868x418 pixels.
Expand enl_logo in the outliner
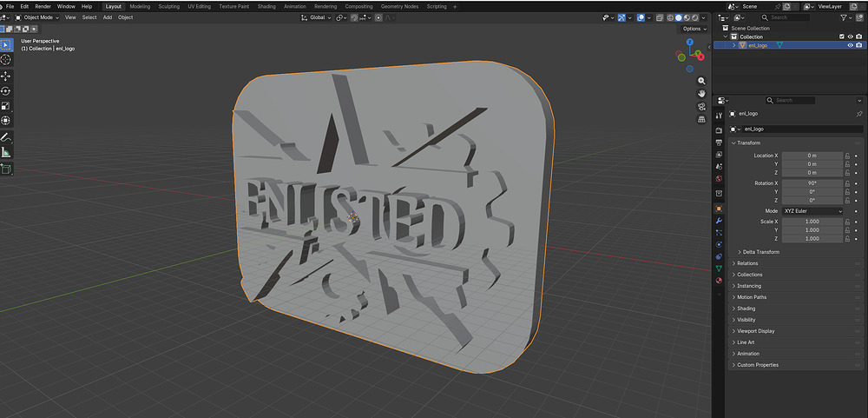click(x=734, y=45)
